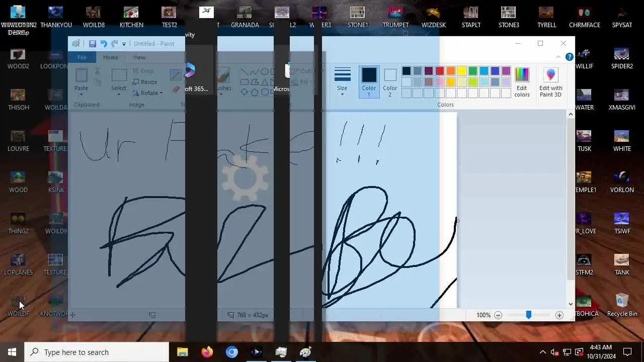Screen dimensions: 644x362
Task: Select the VORLON desktop icon
Action: pos(622,182)
